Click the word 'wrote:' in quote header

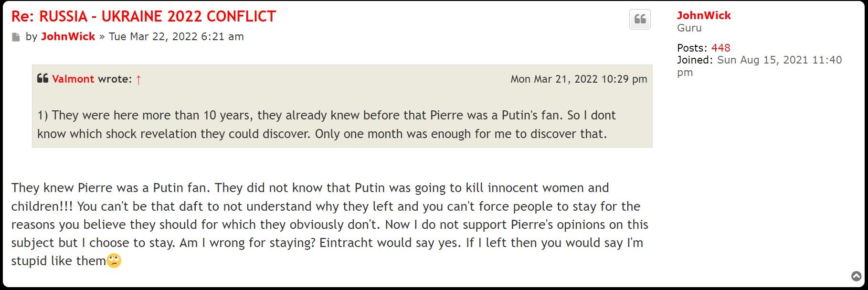click(115, 79)
